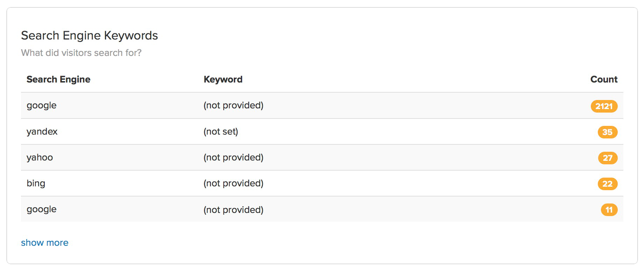
Task: Click the show more link
Action: (x=44, y=243)
